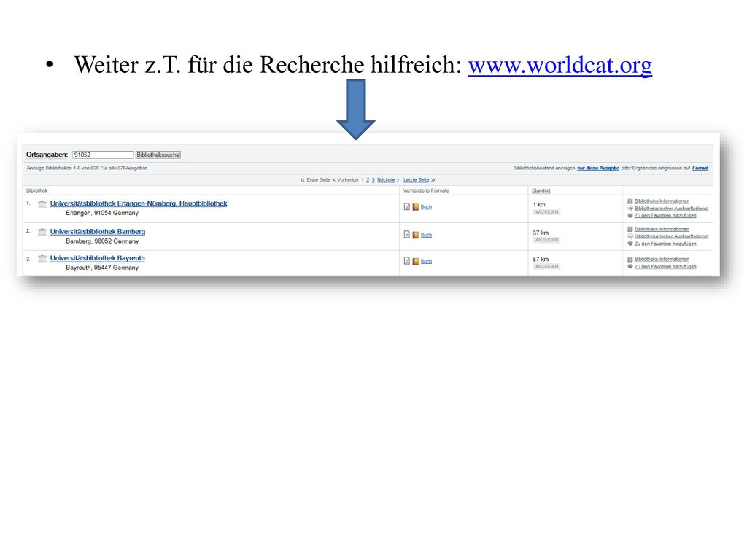This screenshot has height=560, width=747.
Task: Click the heart favorites icon in the Bamberg row
Action: [x=630, y=244]
